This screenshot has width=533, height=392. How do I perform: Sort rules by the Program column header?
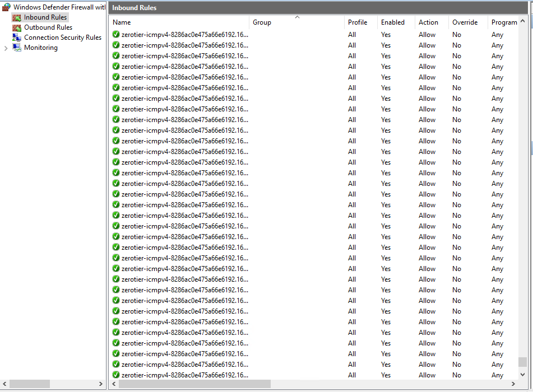click(x=503, y=22)
